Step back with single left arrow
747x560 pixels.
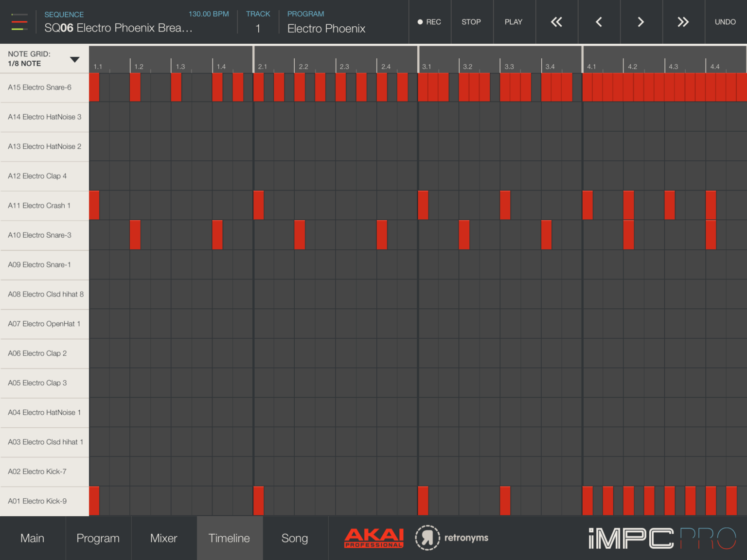click(599, 22)
